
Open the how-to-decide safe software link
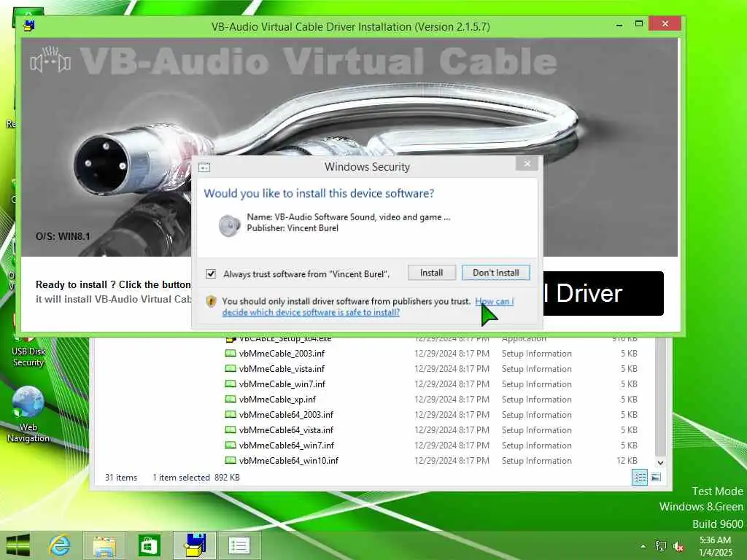368,307
